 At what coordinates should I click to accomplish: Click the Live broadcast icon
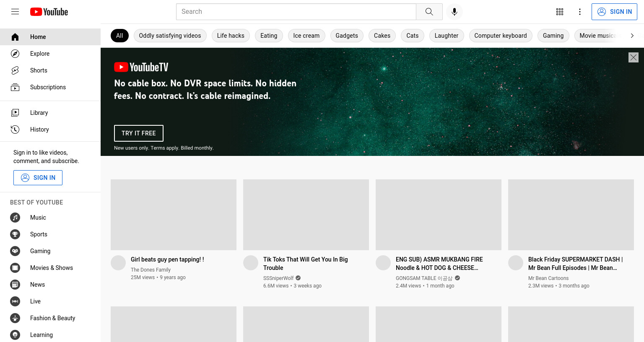tap(15, 301)
